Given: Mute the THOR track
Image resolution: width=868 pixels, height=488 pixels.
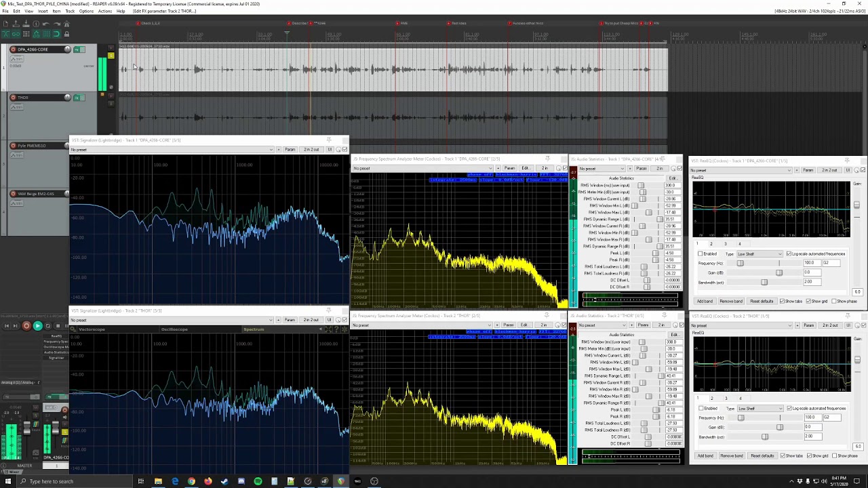Looking at the screenshot, I should [111, 96].
